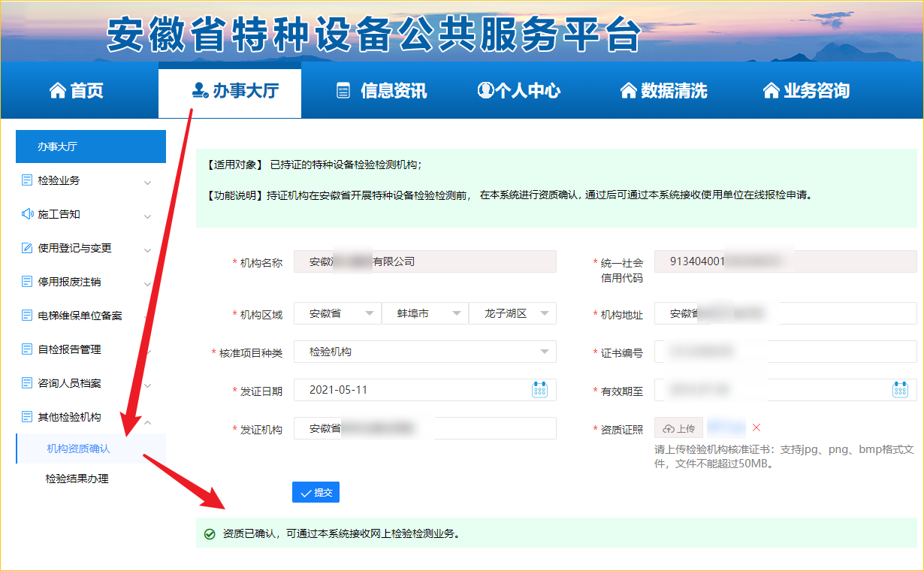Collapse the 其他检验机构 chevron

(x=147, y=421)
